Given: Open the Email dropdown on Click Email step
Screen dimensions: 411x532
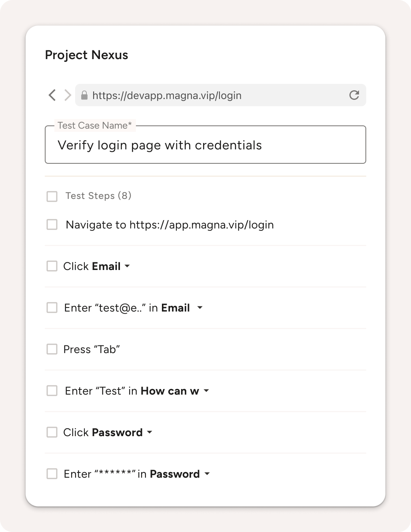Looking at the screenshot, I should tap(127, 266).
